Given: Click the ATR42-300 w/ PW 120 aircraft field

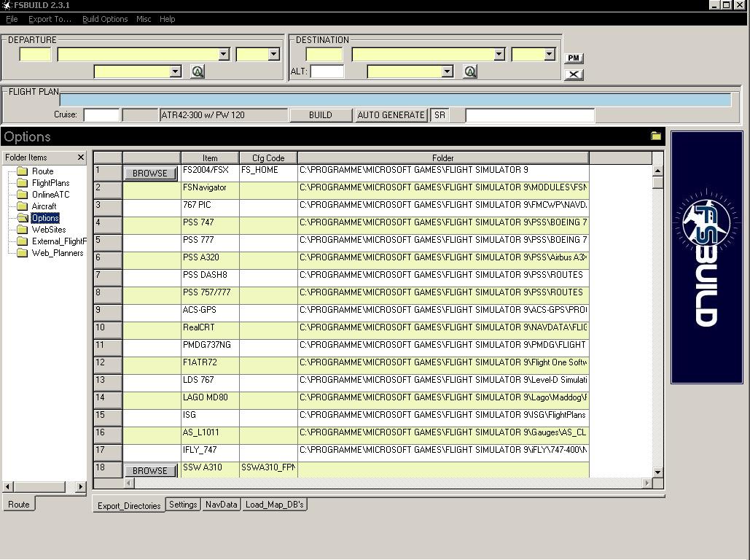Looking at the screenshot, I should coord(224,115).
